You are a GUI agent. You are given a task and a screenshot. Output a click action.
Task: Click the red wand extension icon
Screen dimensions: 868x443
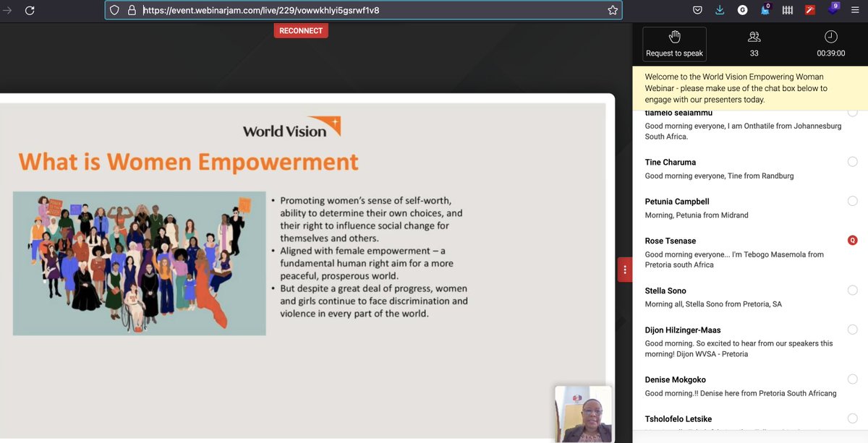(x=810, y=10)
